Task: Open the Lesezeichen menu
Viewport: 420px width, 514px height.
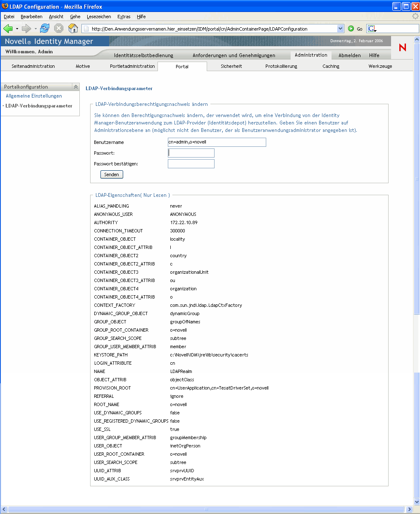Action: tap(99, 17)
